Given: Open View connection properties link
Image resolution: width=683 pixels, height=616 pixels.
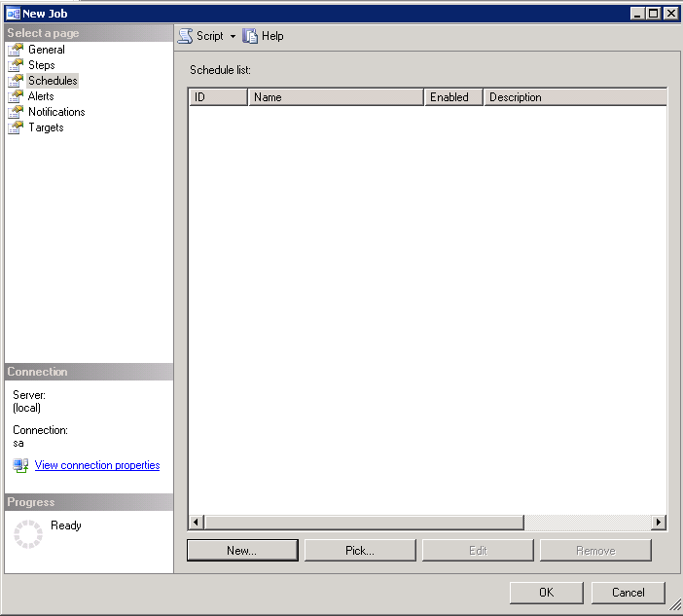Looking at the screenshot, I should click(97, 465).
